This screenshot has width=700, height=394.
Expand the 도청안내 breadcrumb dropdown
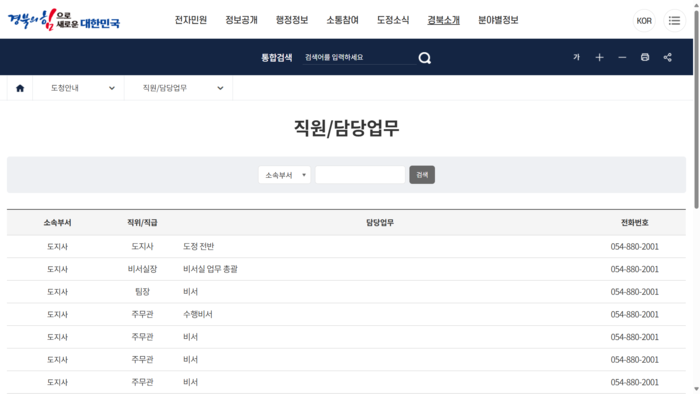79,88
